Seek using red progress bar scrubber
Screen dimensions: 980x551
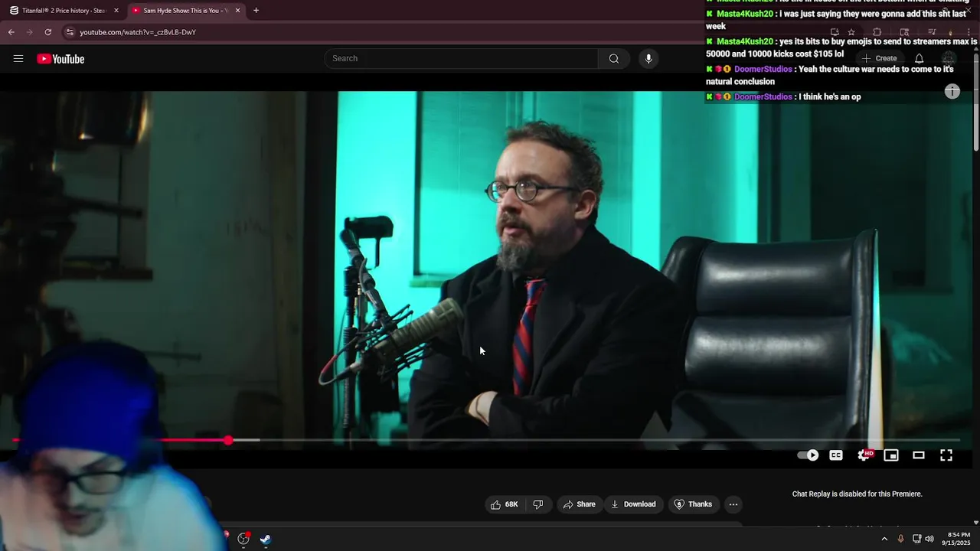tap(228, 440)
